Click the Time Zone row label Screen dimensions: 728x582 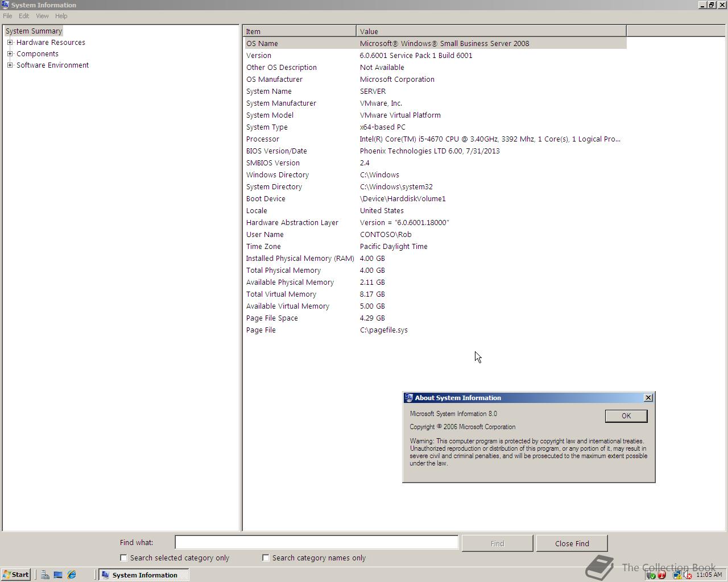[x=263, y=246]
